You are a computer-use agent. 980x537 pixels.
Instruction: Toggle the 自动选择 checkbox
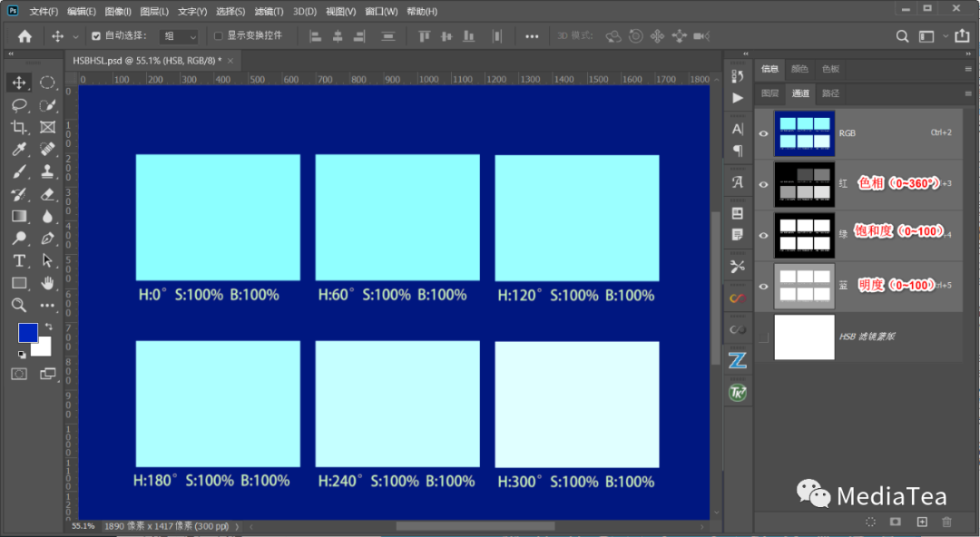coord(95,36)
